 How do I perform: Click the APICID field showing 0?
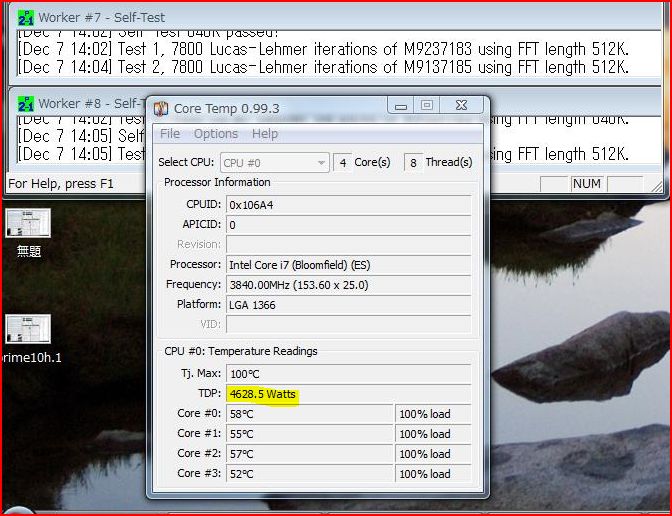pos(348,225)
